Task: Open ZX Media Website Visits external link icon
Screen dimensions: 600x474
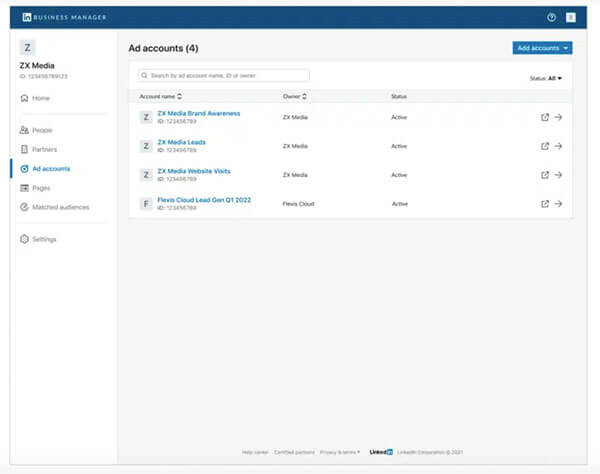Action: tap(545, 175)
